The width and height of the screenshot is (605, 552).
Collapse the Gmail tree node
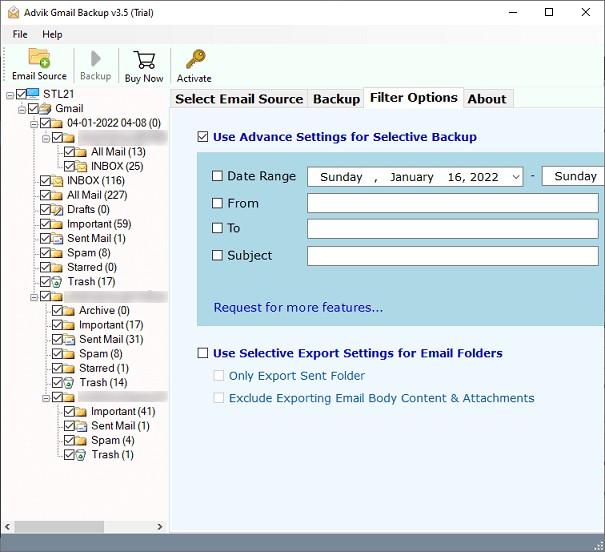coord(22,110)
